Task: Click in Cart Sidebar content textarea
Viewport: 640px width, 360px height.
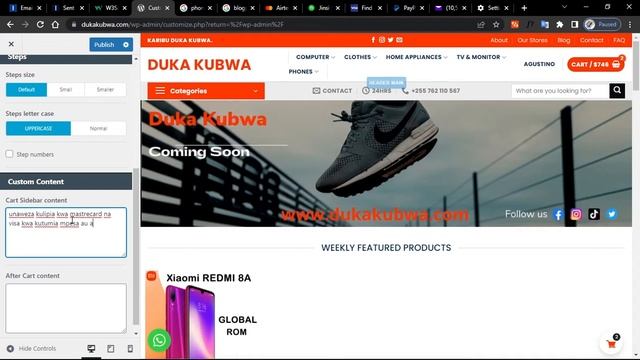Action: (66, 232)
